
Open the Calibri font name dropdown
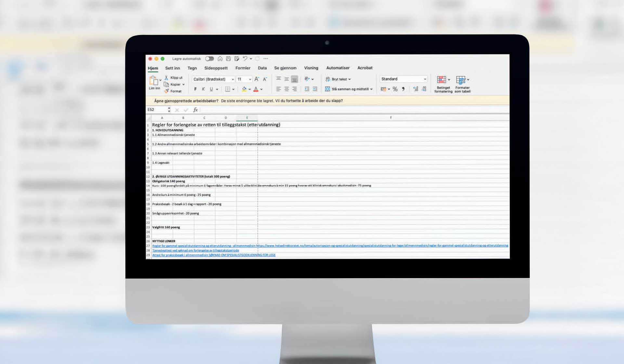233,79
